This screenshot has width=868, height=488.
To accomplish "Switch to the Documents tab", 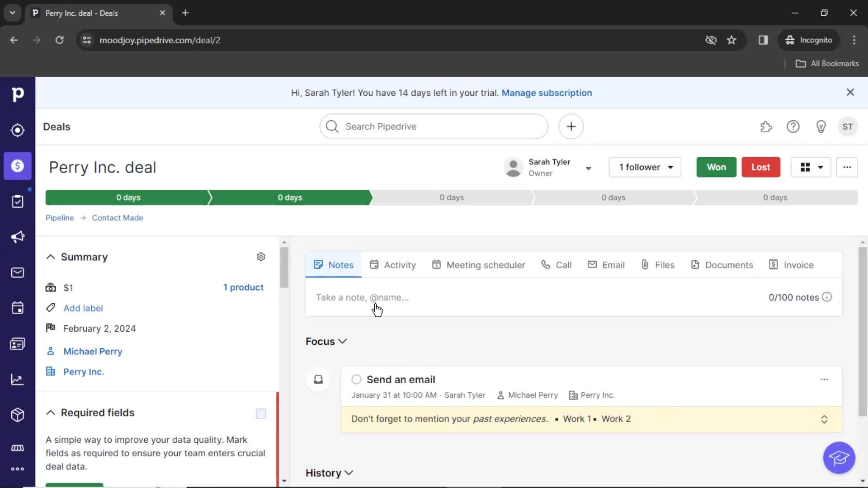I will point(722,265).
